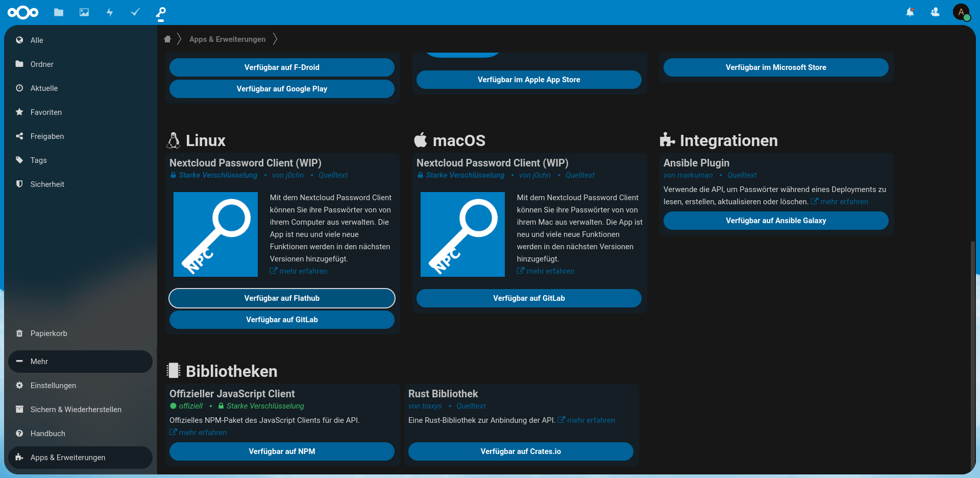The image size is (980, 478).
Task: Open the Freigaben sidebar entry
Action: click(80, 136)
